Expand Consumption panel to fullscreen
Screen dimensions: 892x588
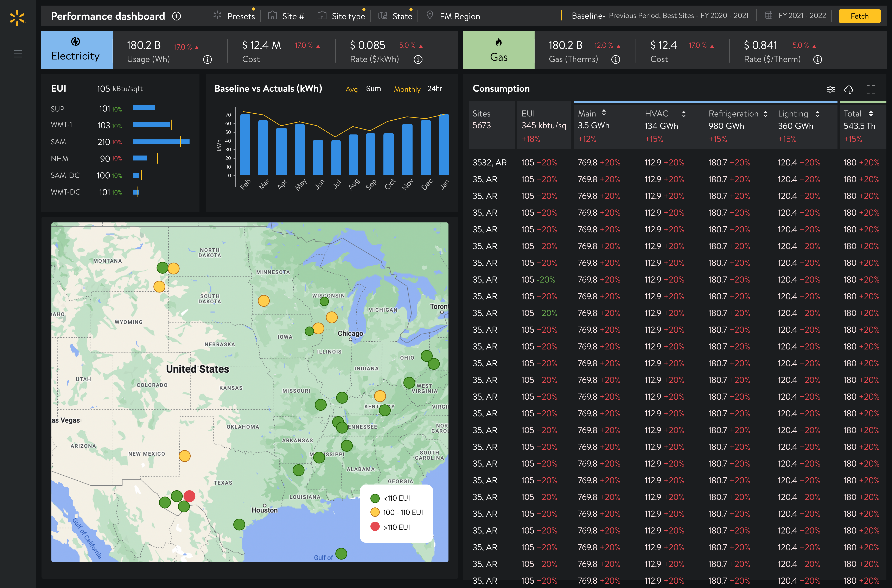(x=871, y=90)
